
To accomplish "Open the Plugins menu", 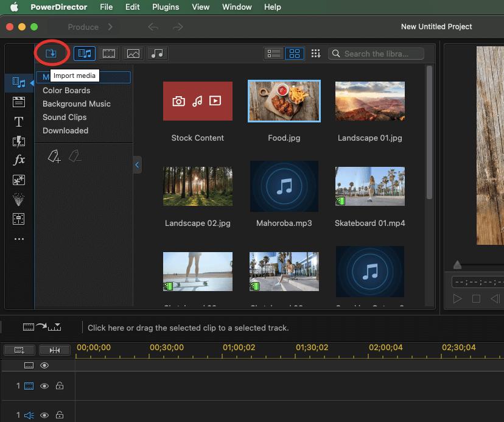I will [x=165, y=7].
